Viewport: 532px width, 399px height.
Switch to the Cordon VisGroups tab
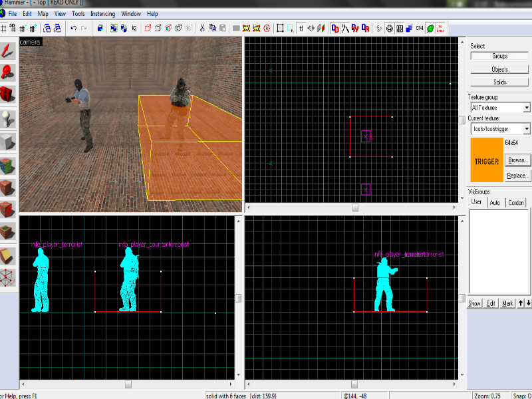click(516, 203)
